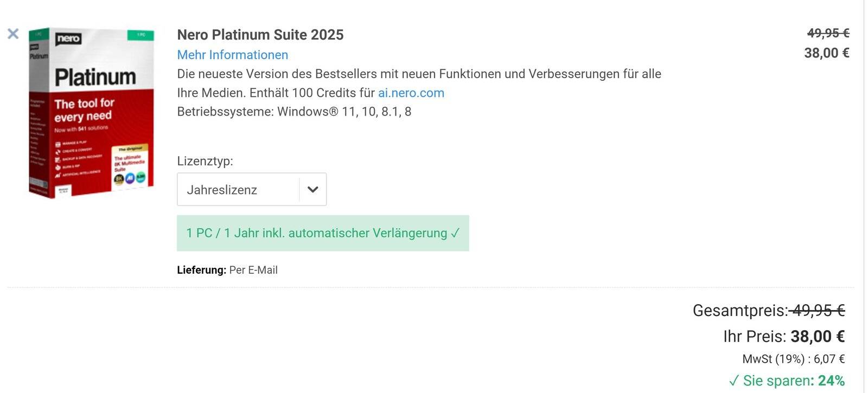Image resolution: width=868 pixels, height=393 pixels.
Task: Visit the ai.nero.com link
Action: [x=411, y=93]
